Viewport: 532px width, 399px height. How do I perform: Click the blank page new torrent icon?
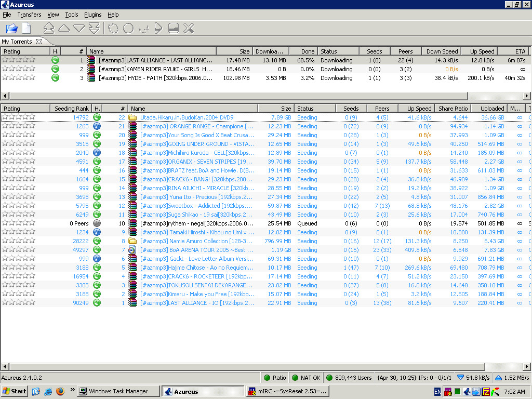click(26, 29)
